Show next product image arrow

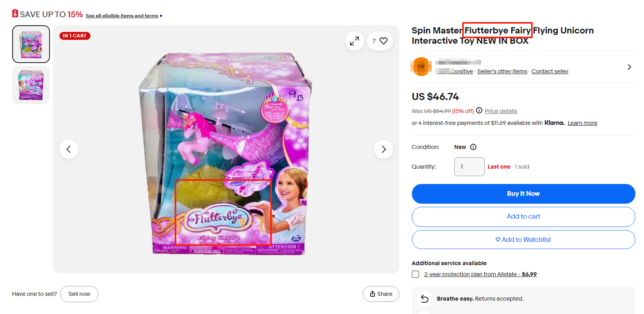(x=384, y=149)
